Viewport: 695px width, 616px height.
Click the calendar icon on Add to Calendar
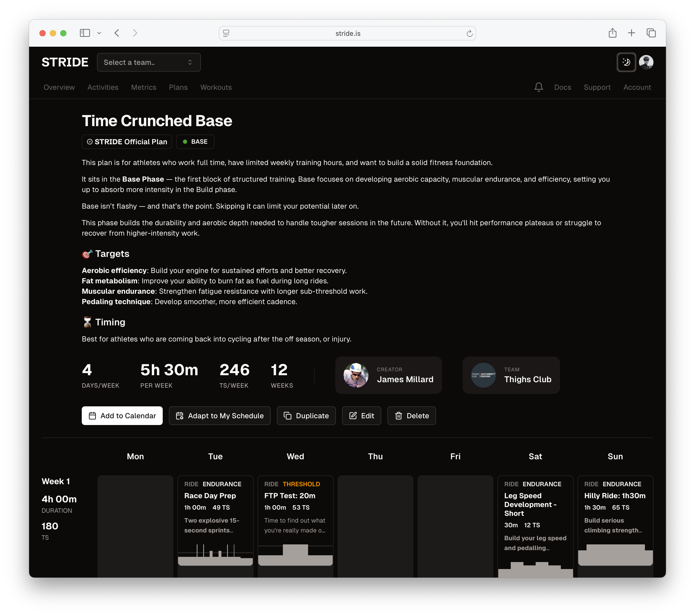(x=92, y=415)
